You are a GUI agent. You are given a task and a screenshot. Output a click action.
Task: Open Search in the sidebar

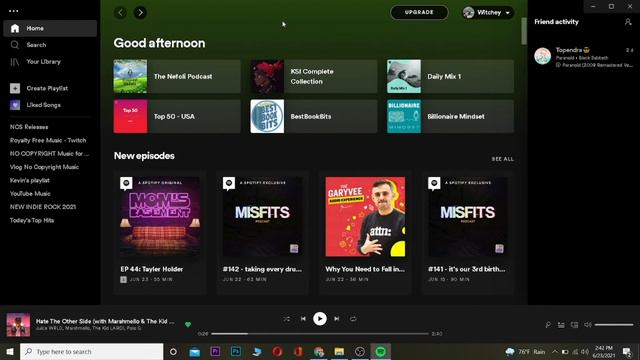(36, 45)
